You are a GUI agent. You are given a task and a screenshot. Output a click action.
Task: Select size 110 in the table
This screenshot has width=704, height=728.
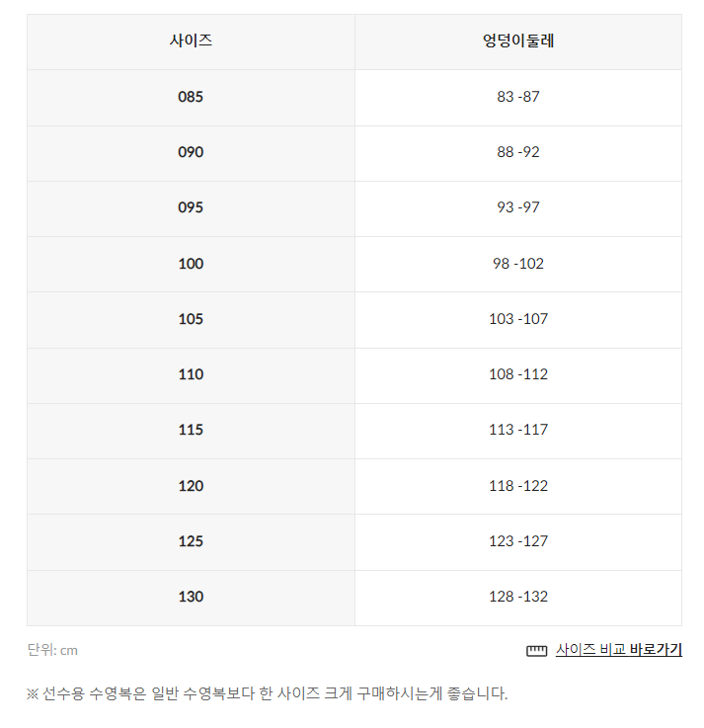click(191, 374)
